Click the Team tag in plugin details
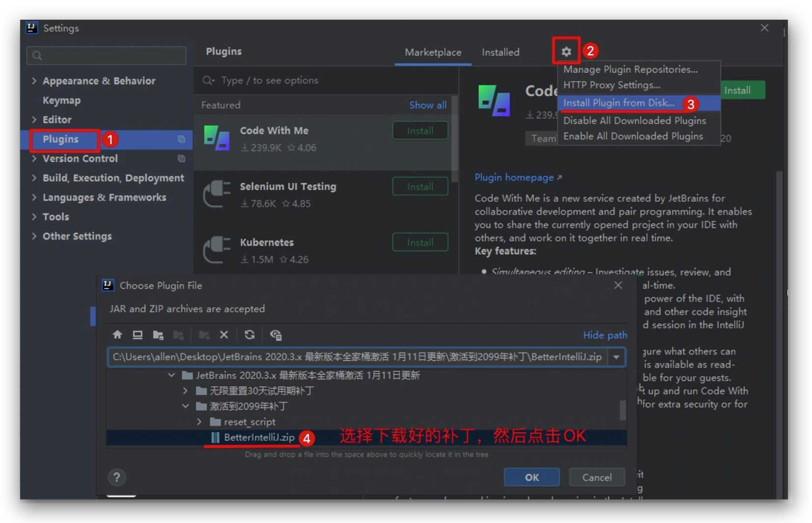The height and width of the screenshot is (523, 812). tap(542, 139)
